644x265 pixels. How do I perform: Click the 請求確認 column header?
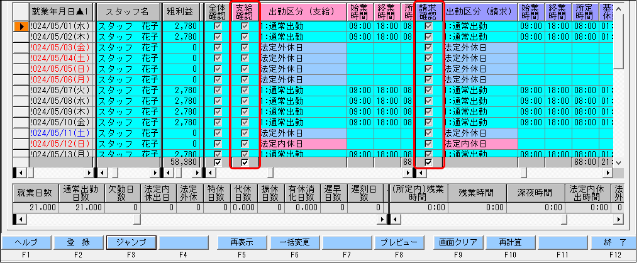coord(429,13)
